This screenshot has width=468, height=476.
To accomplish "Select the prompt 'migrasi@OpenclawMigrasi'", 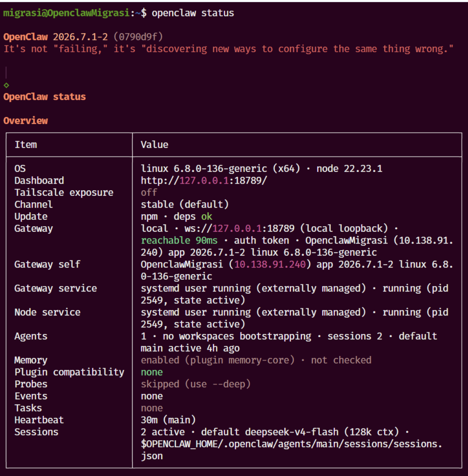I will [66, 13].
